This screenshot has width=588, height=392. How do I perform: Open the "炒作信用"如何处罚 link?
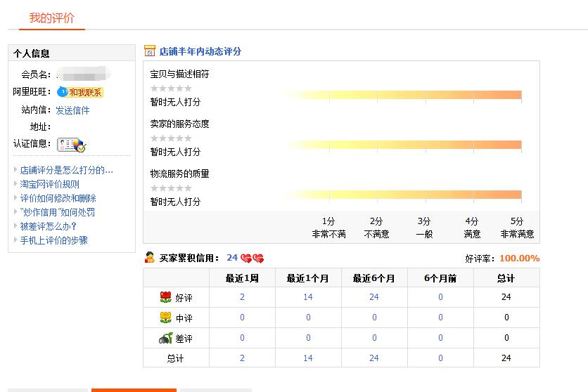[x=58, y=212]
